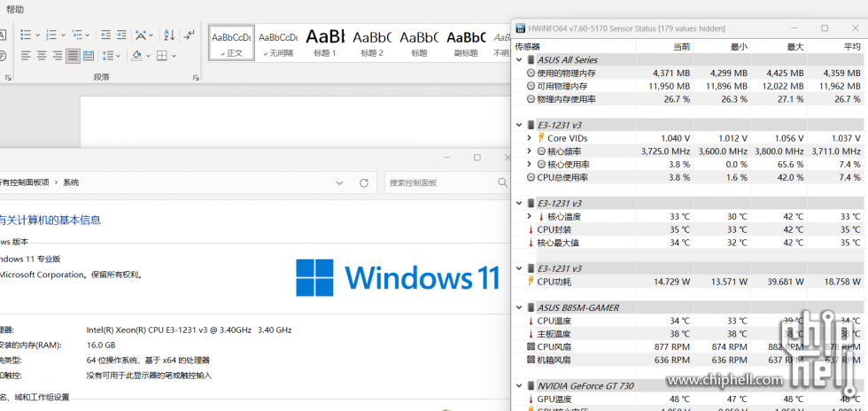This screenshot has height=411, width=868.
Task: Open borders dropdown arrow
Action: (x=174, y=56)
